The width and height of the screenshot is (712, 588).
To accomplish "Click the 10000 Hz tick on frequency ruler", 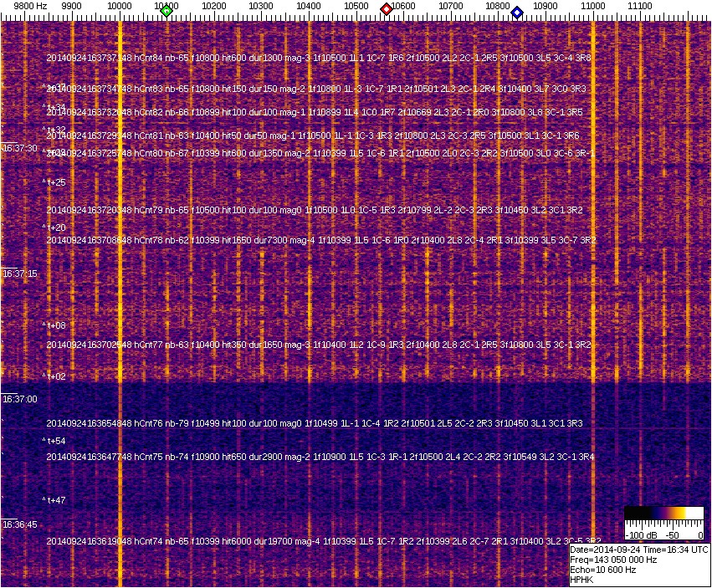I will (x=120, y=6).
